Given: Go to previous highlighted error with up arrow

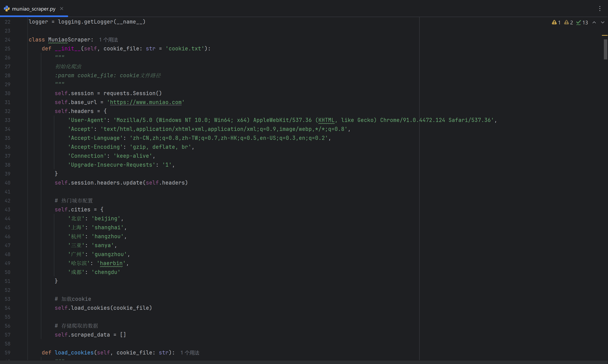Looking at the screenshot, I should [594, 22].
